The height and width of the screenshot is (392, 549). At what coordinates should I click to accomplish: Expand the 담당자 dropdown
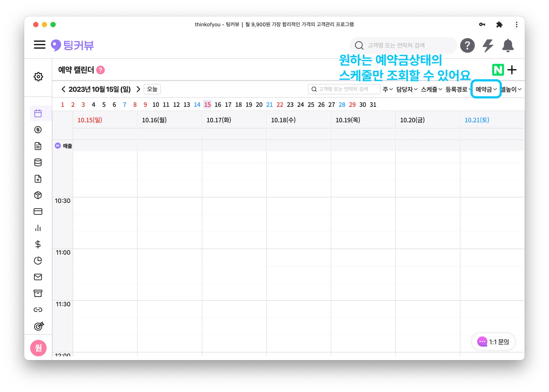tap(407, 89)
